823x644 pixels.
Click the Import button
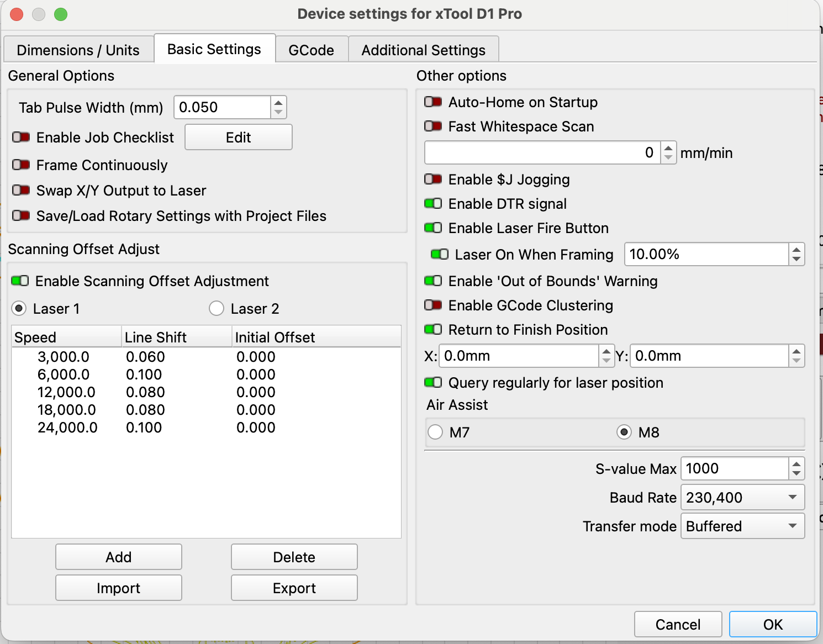119,588
